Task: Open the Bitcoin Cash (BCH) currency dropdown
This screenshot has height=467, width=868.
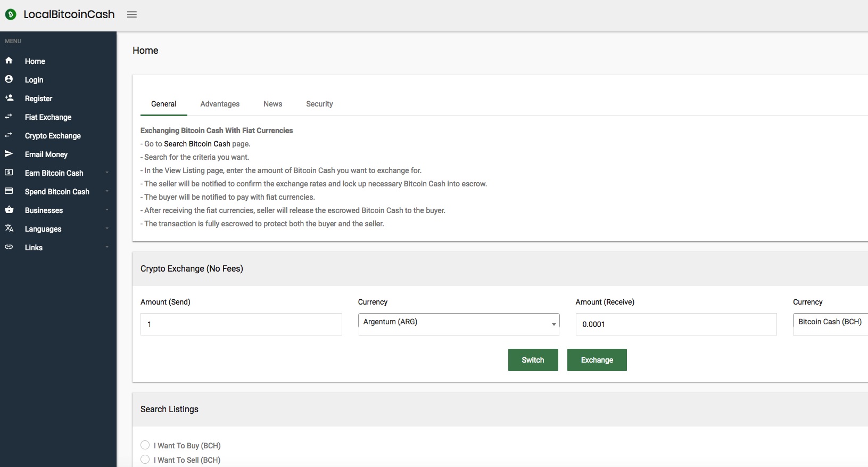Action: tap(830, 324)
